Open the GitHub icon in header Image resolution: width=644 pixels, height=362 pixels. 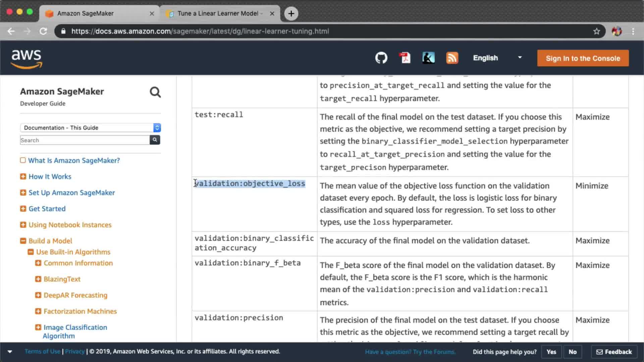click(x=381, y=58)
